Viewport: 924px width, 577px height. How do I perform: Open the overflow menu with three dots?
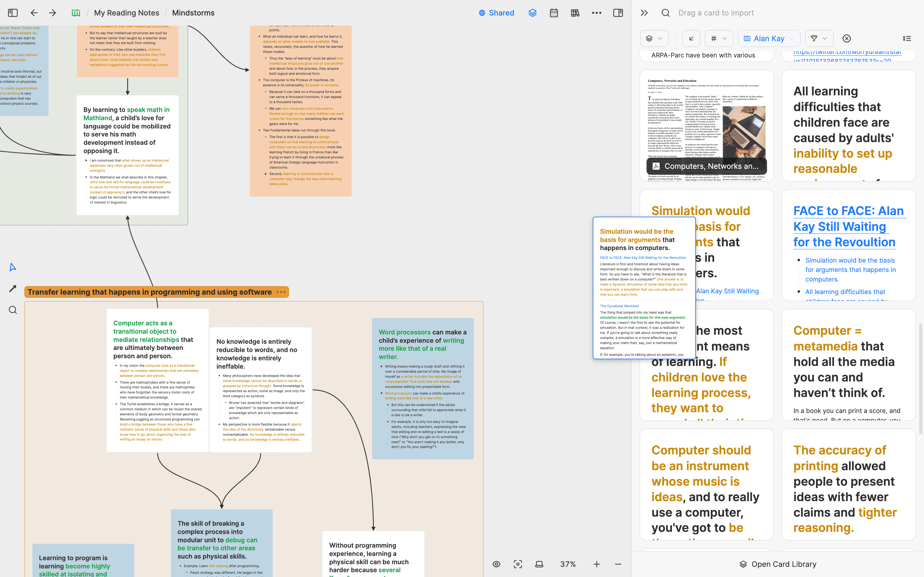tap(597, 13)
